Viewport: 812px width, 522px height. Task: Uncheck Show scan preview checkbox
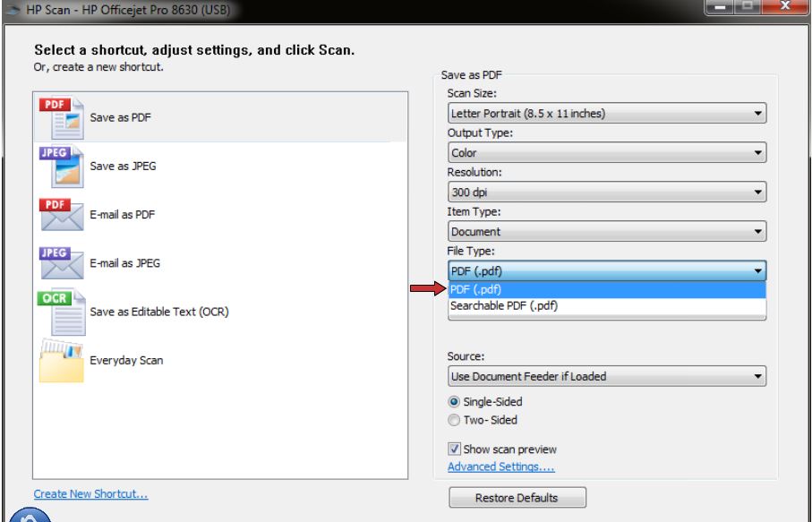pyautogui.click(x=454, y=449)
